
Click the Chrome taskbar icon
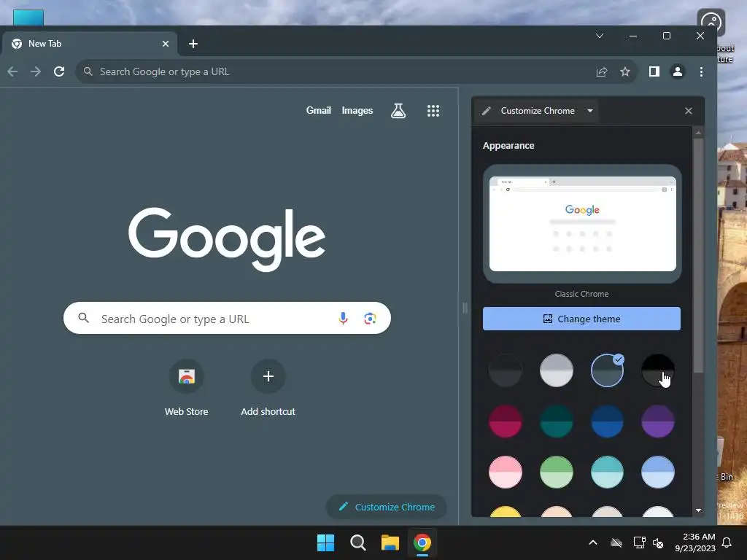(422, 542)
